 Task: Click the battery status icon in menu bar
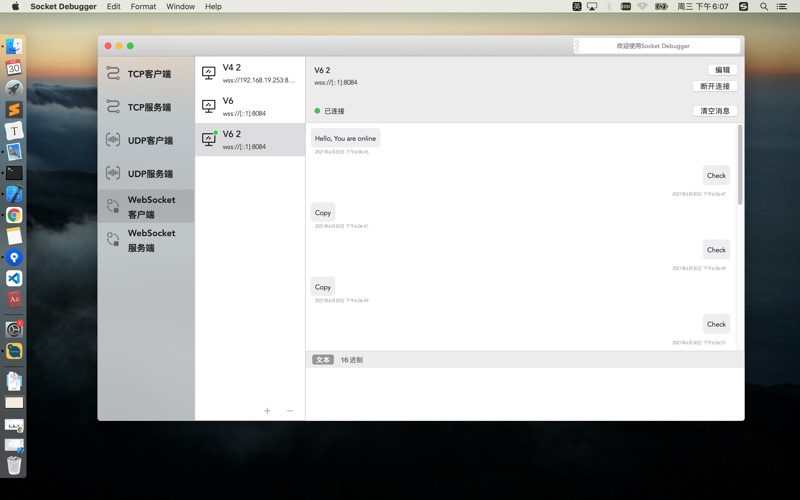[x=661, y=7]
